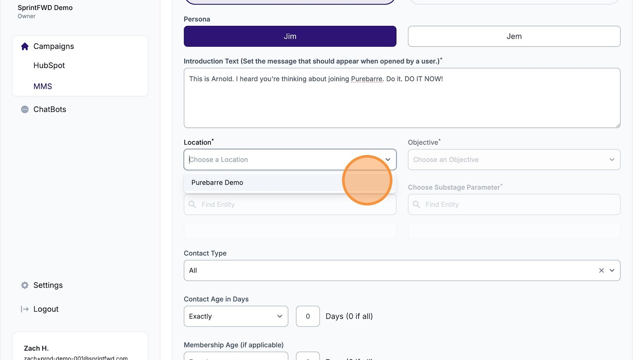Click the Logout link
Viewport: 644px width, 360px height.
coord(46,309)
